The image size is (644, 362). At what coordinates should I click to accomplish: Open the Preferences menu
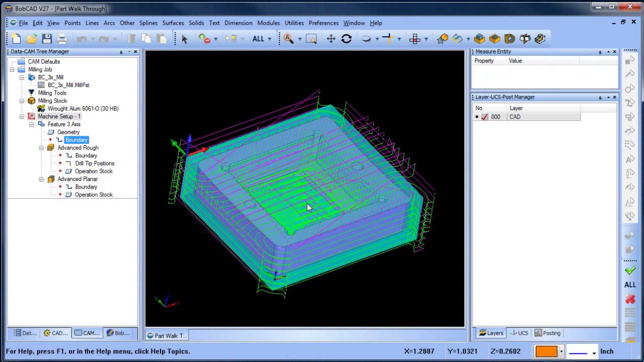(324, 23)
